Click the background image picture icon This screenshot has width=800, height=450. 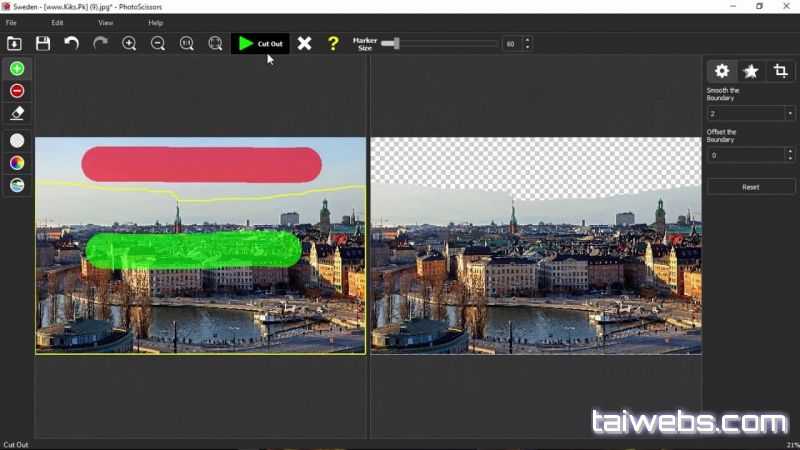17,185
